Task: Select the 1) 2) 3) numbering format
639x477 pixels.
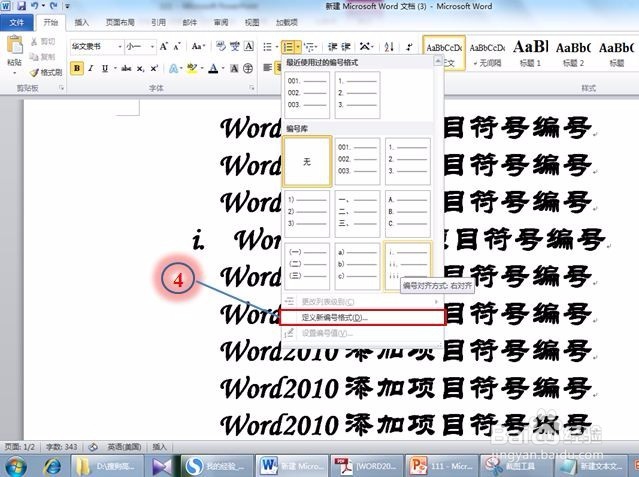Action: click(x=307, y=214)
